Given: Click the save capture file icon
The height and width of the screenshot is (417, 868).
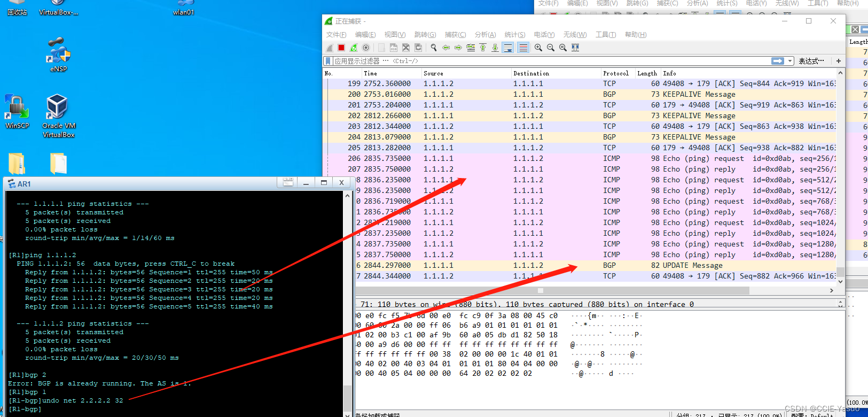Looking at the screenshot, I should 394,48.
